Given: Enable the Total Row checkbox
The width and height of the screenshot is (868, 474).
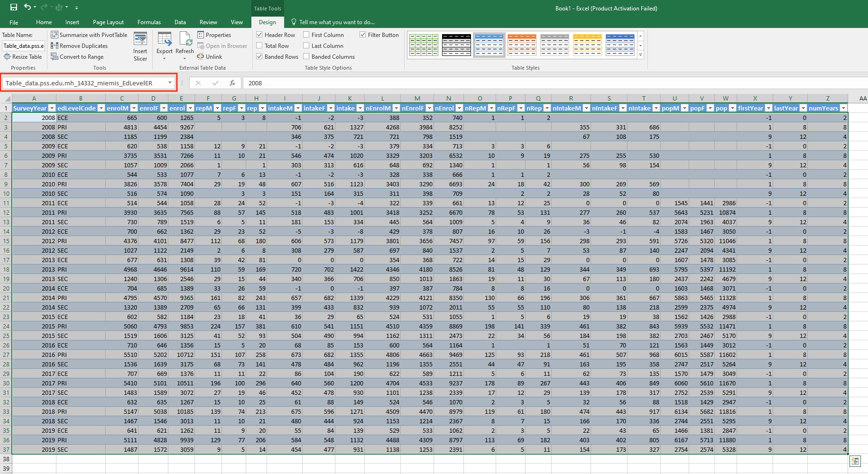Looking at the screenshot, I should coord(259,46).
